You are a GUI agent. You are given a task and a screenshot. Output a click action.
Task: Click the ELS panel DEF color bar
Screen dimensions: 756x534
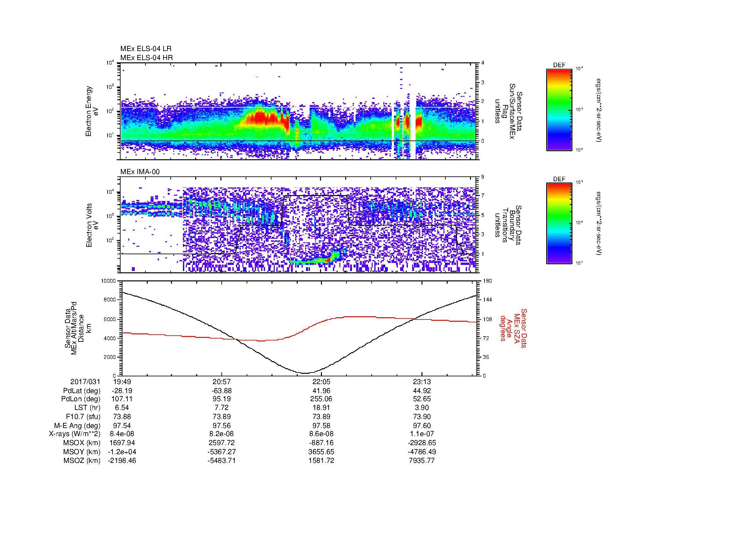point(559,110)
